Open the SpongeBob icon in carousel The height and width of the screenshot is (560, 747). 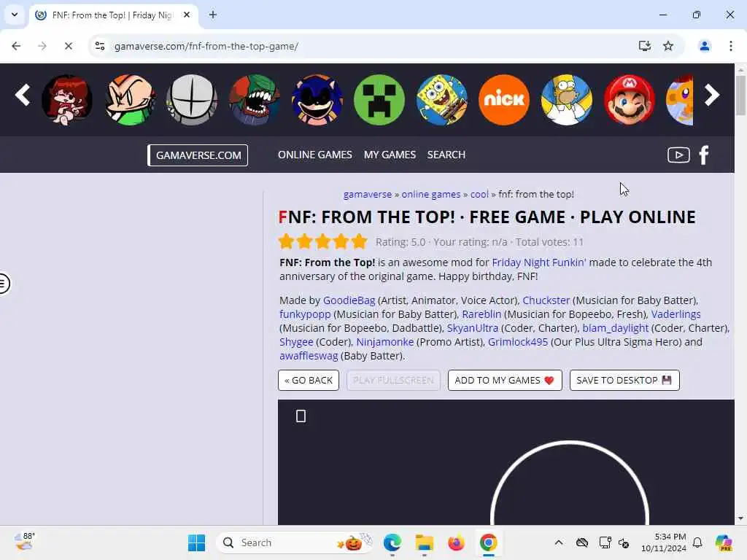441,100
